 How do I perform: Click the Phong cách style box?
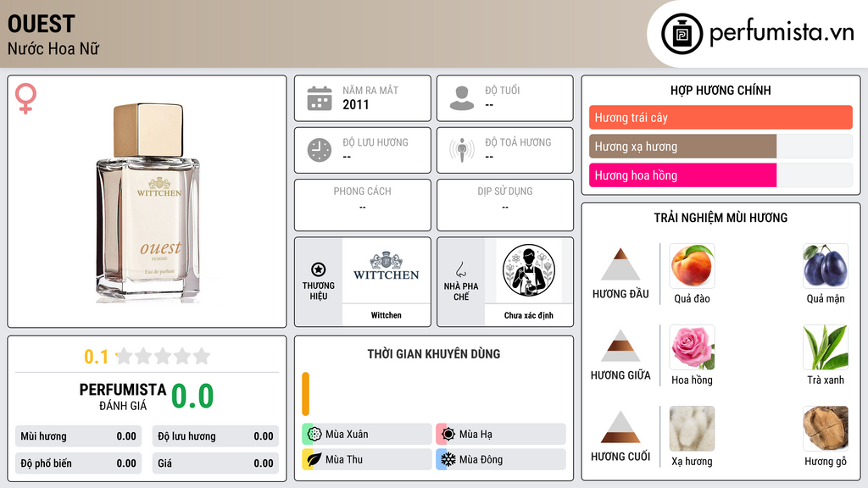pos(363,205)
